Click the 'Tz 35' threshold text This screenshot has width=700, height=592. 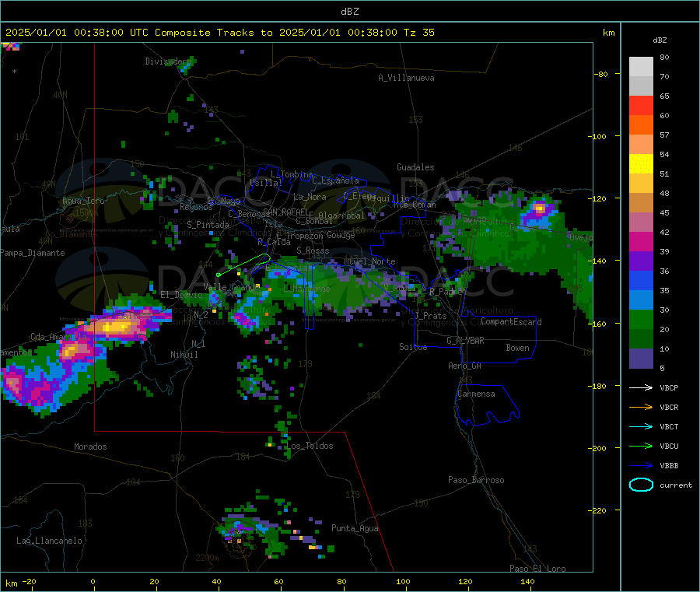point(418,33)
